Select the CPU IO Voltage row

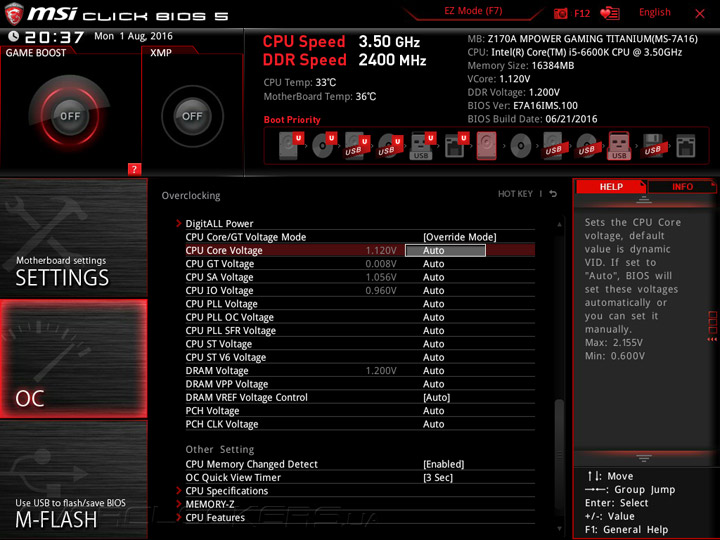[x=360, y=291]
